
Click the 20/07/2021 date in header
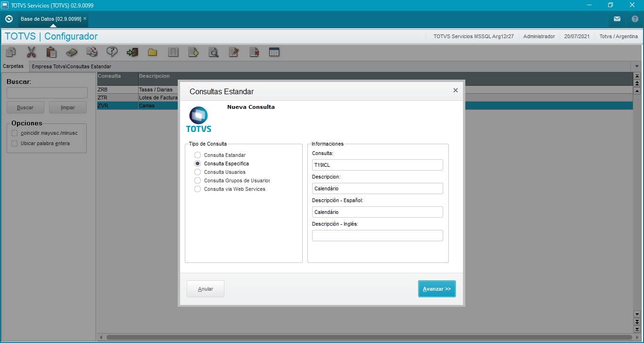click(x=577, y=36)
